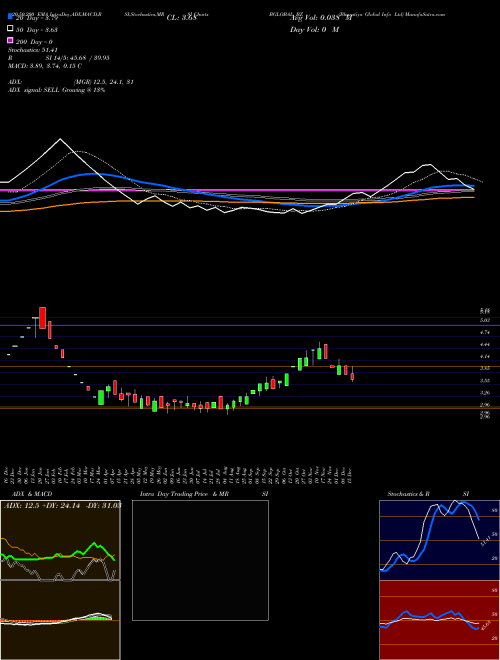Image resolution: width=500 pixels, height=660 pixels.
Task: Click the 'SI 14/3: 45.68 / 39.93' reading
Action: 77,58
